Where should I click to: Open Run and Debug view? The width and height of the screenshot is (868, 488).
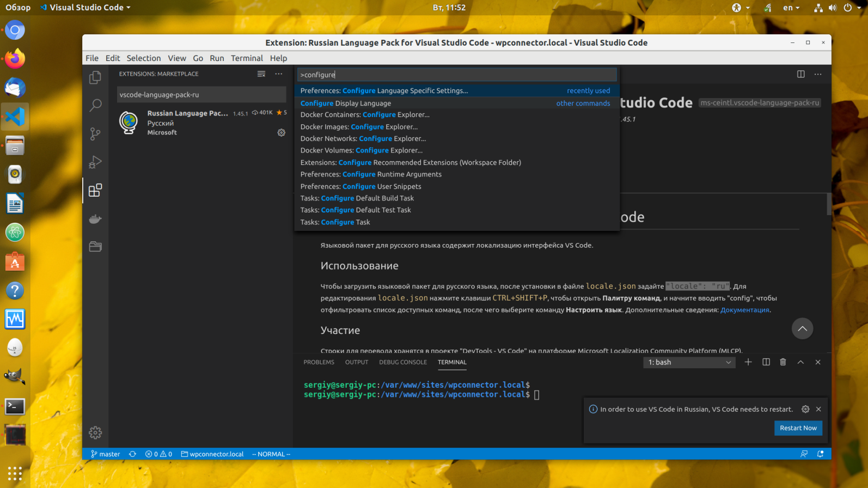point(95,162)
